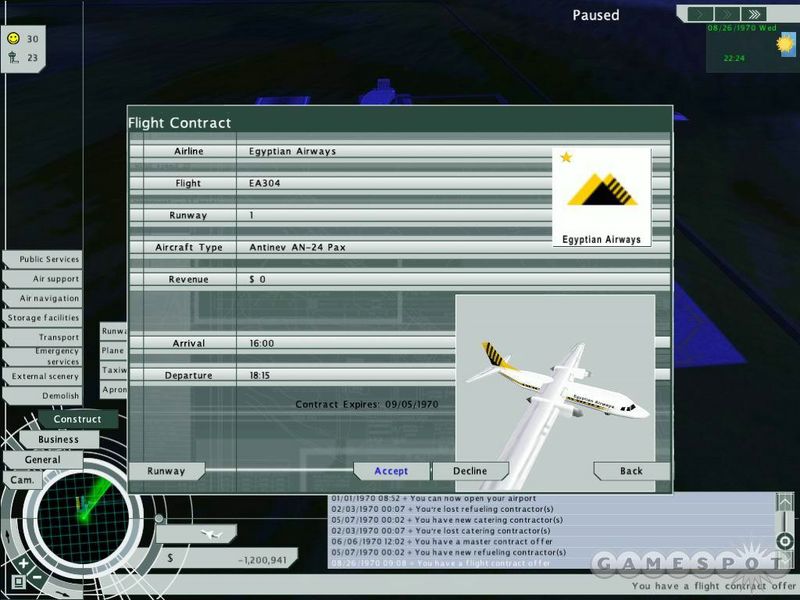Switch to the General tab
This screenshot has height=600, width=800.
coord(43,460)
